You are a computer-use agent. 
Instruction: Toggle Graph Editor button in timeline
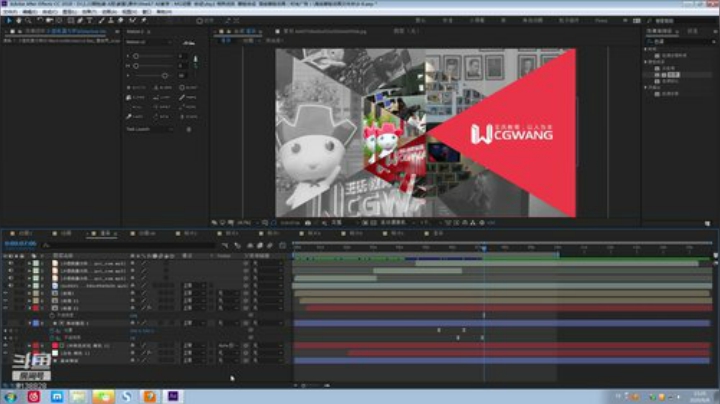282,246
